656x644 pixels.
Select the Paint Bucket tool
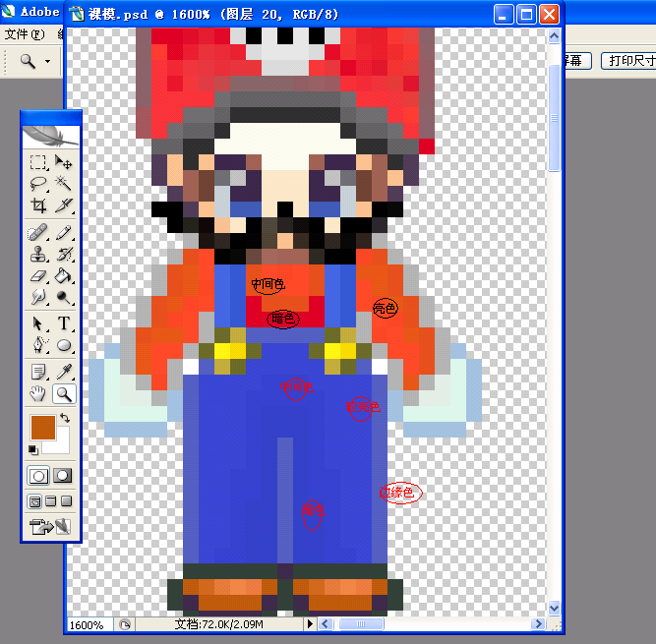[64, 275]
